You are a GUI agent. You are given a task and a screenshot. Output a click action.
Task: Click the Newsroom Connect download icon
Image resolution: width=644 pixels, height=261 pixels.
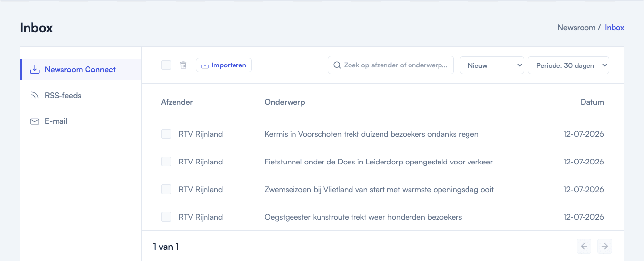click(x=35, y=70)
